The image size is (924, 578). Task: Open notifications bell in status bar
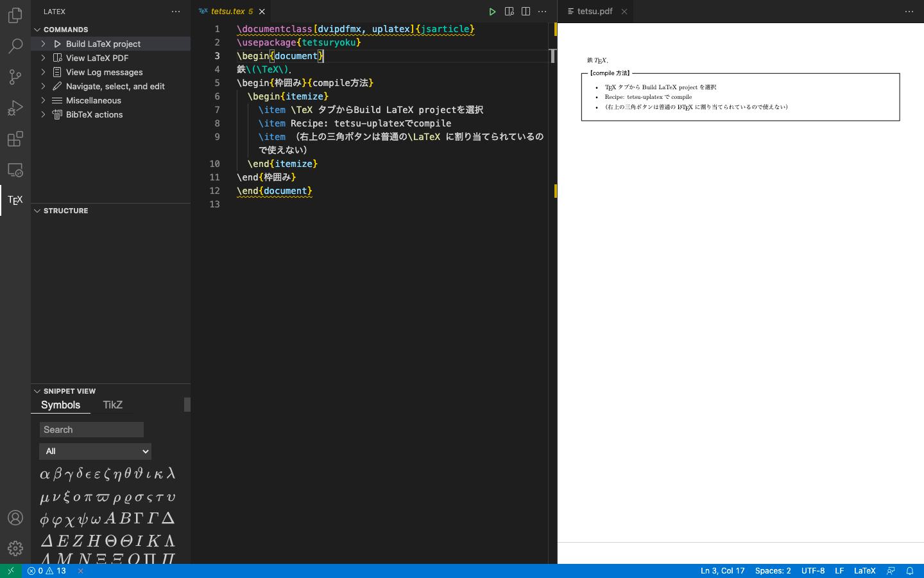910,571
